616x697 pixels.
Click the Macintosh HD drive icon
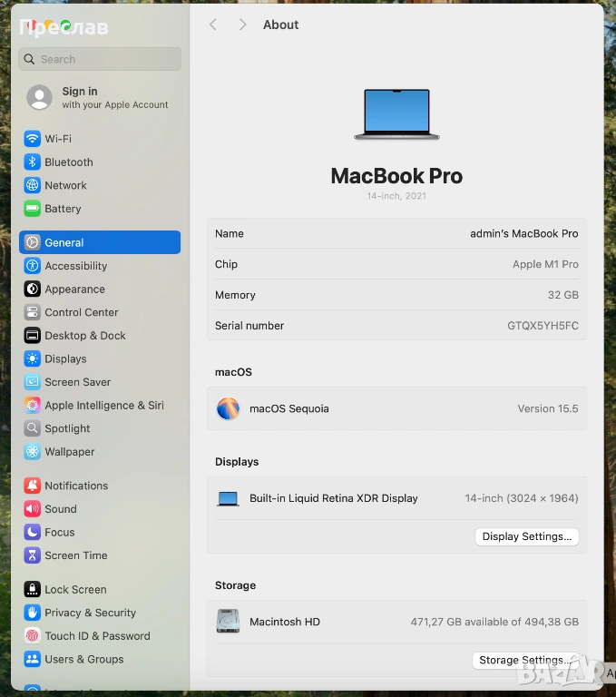coord(228,622)
